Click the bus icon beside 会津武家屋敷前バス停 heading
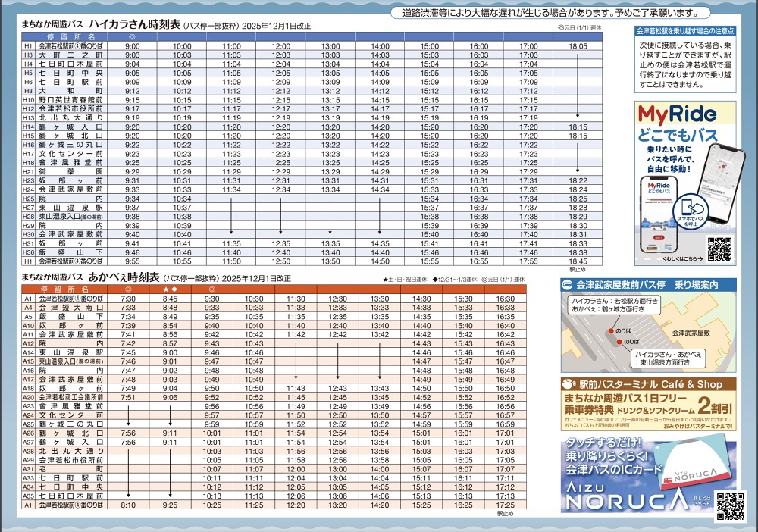Image resolution: width=758 pixels, height=532 pixels. pos(568,285)
